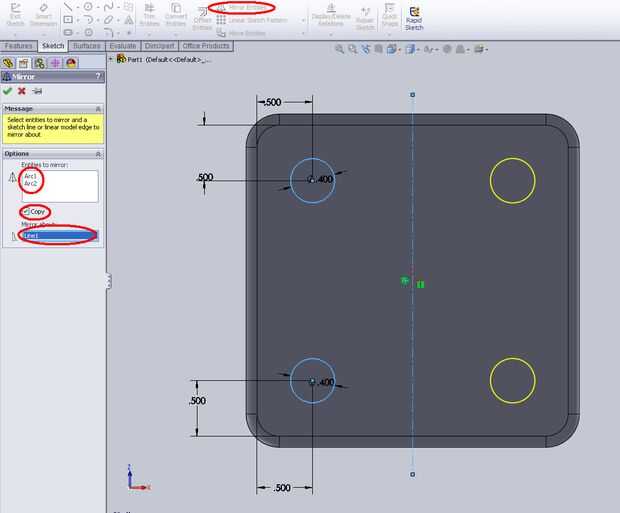Toggle the Copy checkbox

tap(26, 212)
